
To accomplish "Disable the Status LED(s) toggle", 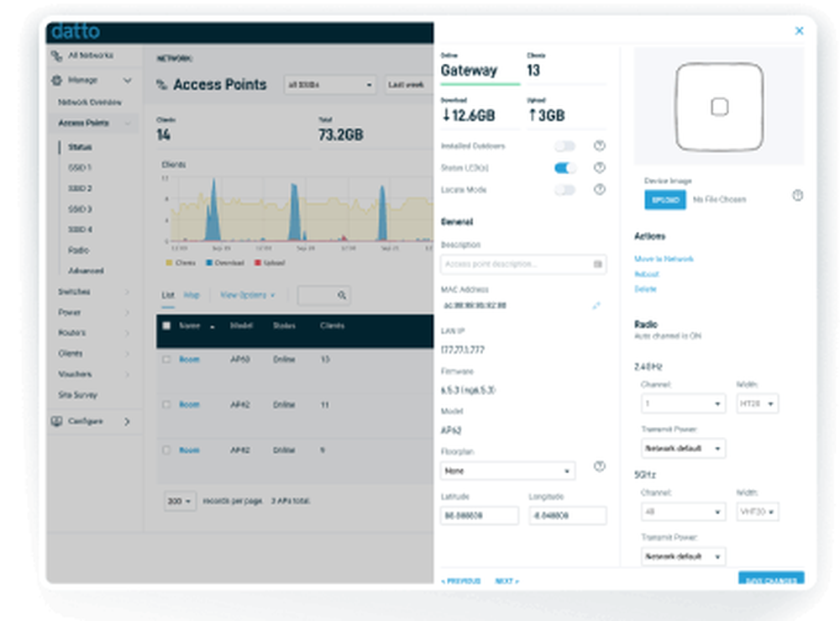I will coord(564,167).
